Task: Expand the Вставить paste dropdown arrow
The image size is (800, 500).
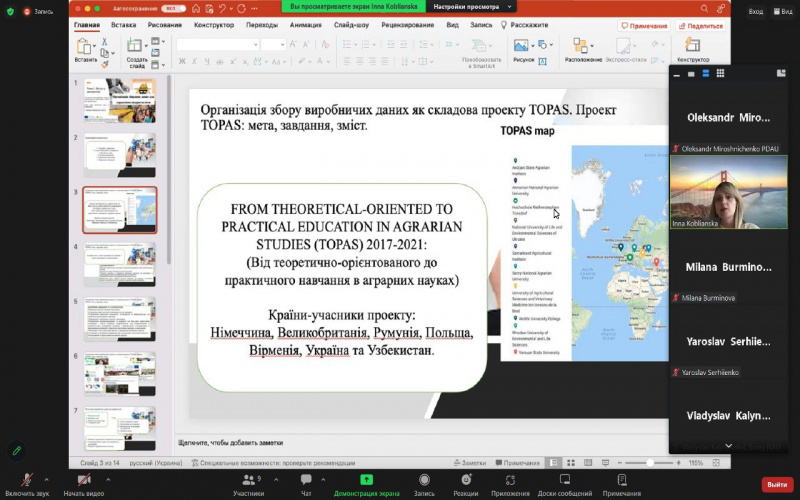Action: click(x=94, y=46)
